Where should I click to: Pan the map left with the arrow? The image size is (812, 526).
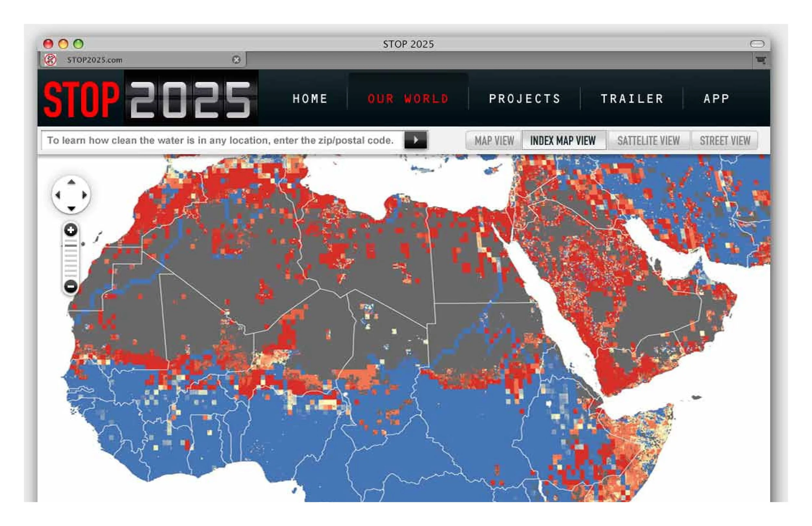pos(58,195)
